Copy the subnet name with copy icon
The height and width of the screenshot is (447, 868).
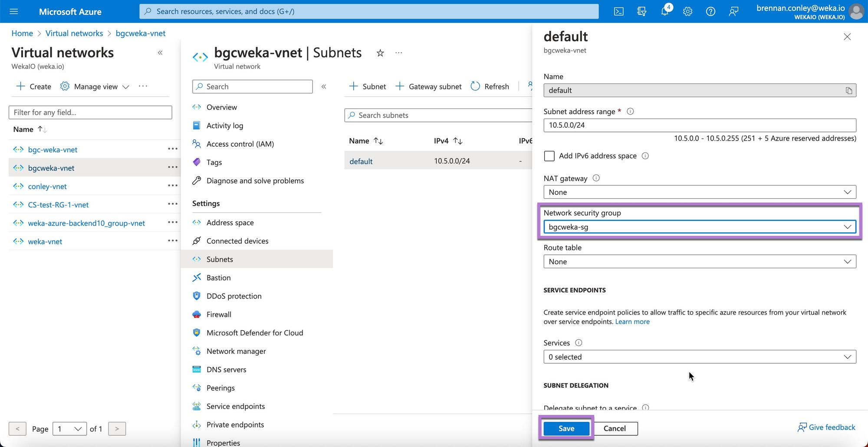point(848,91)
